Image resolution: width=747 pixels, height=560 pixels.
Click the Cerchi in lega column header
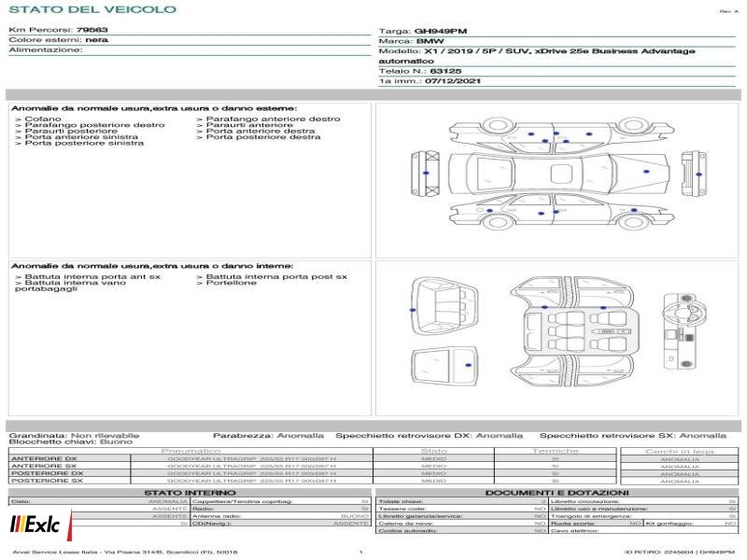(x=680, y=451)
